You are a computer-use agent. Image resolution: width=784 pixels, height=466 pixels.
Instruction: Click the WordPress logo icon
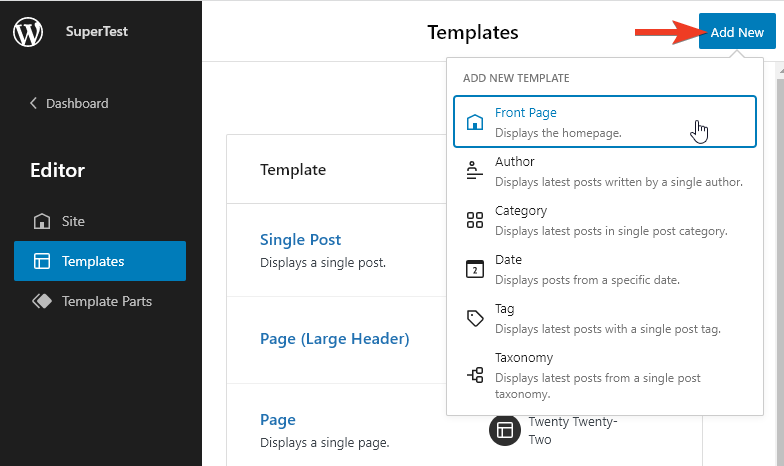(x=28, y=32)
